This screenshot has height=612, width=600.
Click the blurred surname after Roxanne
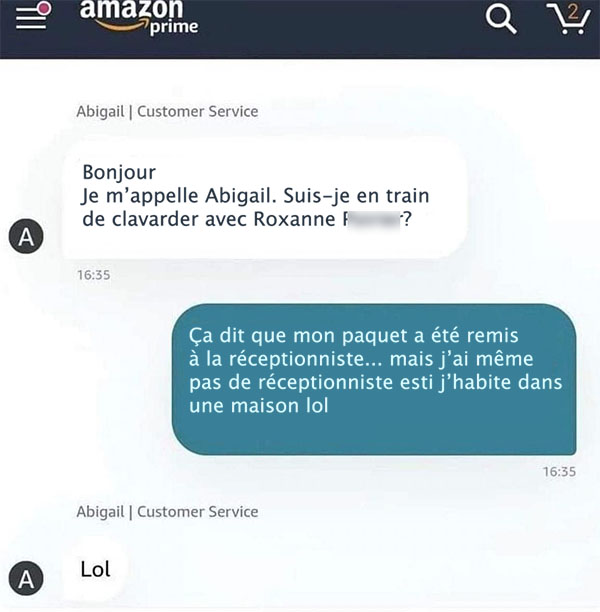click(373, 219)
